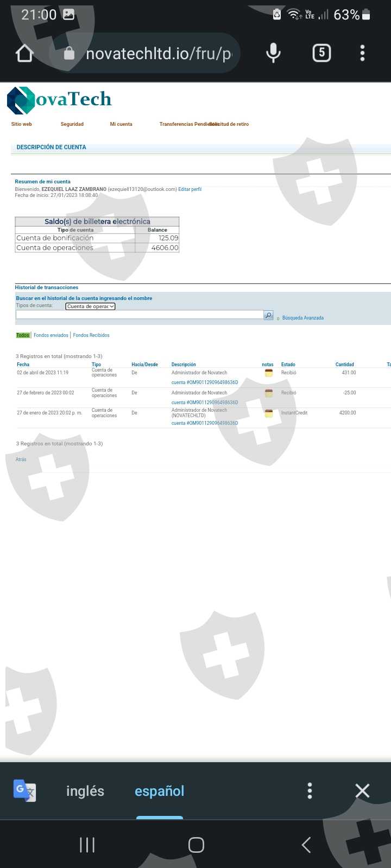
Task: Open cuenta link under the 27 de enero row
Action: (205, 423)
